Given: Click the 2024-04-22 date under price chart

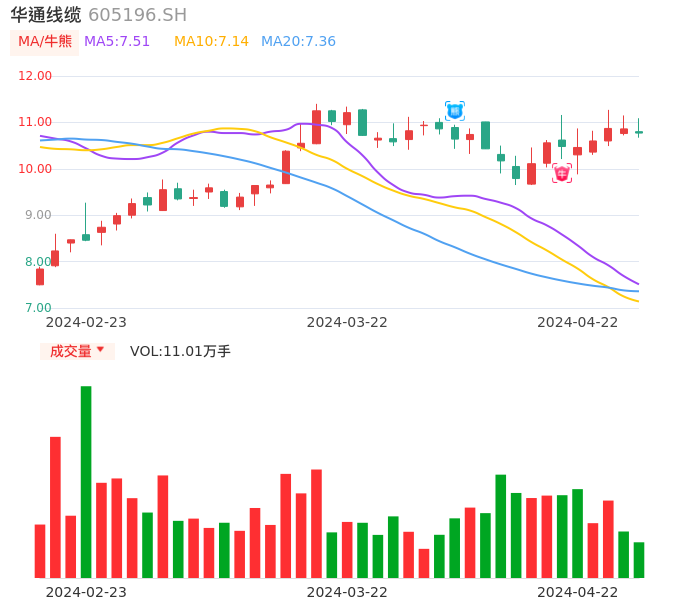Looking at the screenshot, I should coord(578,323).
